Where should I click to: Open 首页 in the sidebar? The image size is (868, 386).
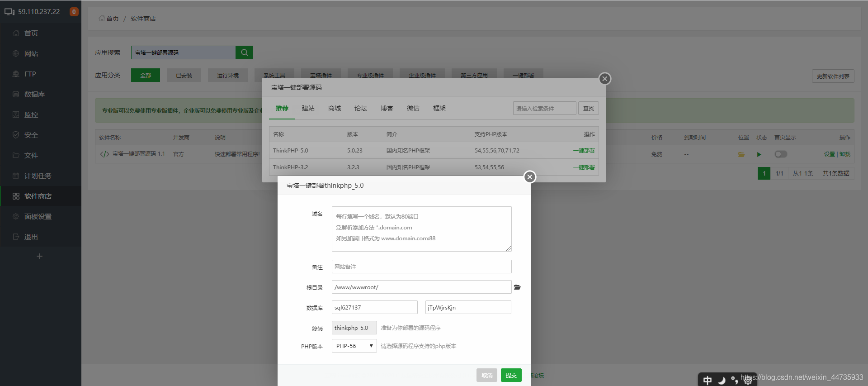[x=31, y=33]
